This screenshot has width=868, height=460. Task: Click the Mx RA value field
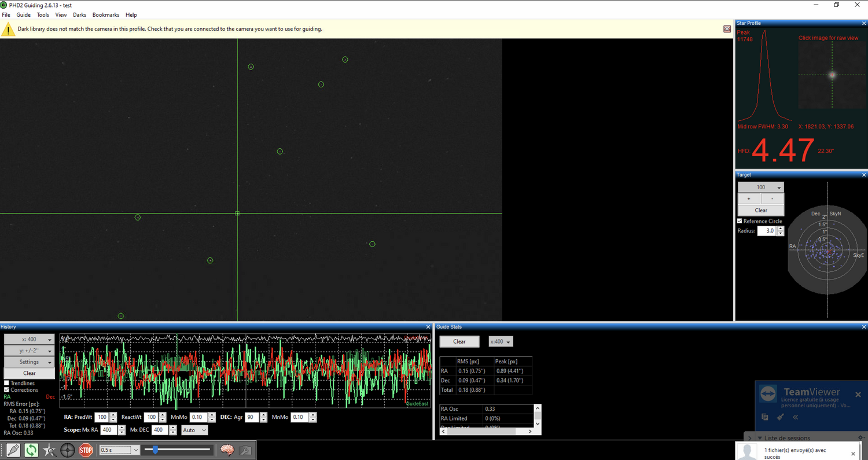click(108, 430)
